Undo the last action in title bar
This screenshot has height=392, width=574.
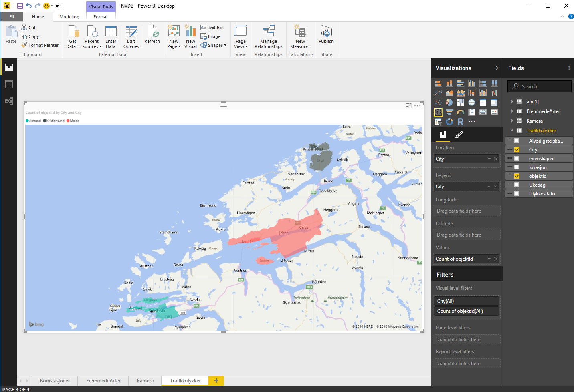pos(29,6)
